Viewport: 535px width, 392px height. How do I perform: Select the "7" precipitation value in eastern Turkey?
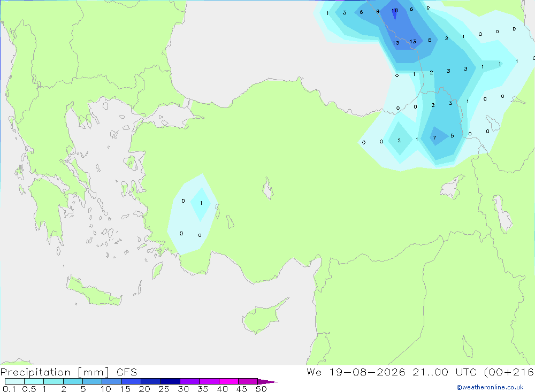(x=434, y=138)
